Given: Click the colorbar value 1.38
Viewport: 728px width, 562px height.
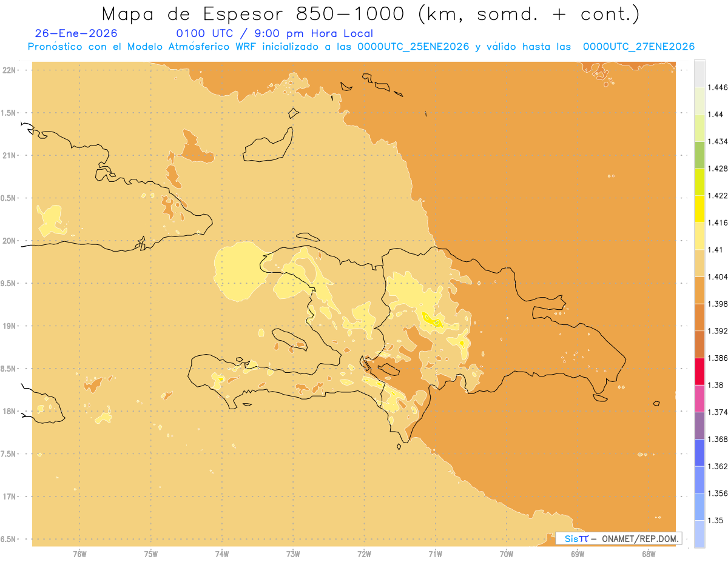Looking at the screenshot, I should (x=715, y=386).
